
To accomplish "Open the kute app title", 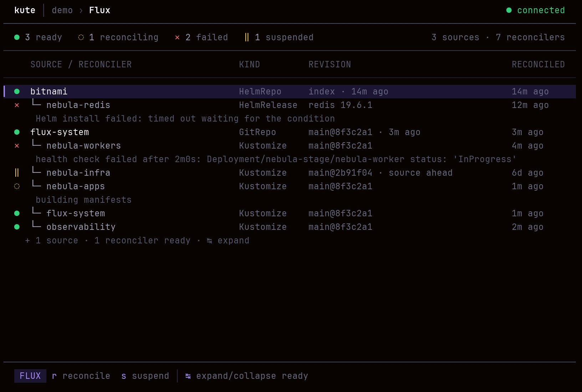I will click(x=25, y=10).
